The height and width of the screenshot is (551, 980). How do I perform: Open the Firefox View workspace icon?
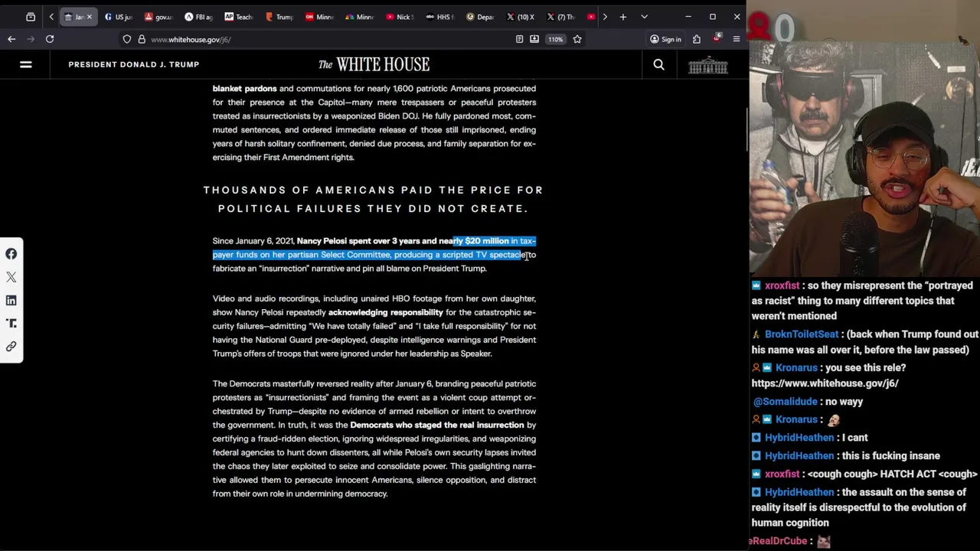point(31,17)
